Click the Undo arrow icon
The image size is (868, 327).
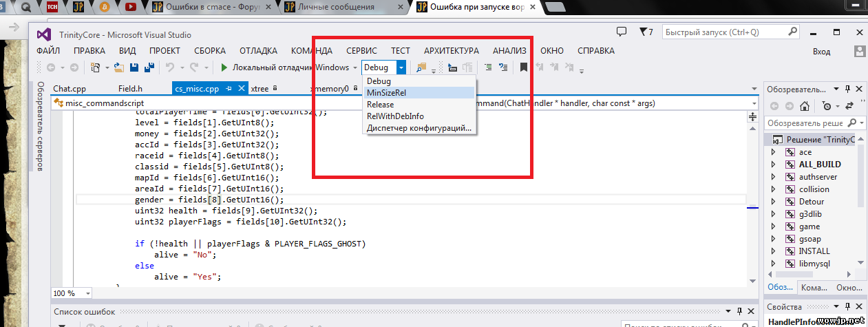click(169, 67)
